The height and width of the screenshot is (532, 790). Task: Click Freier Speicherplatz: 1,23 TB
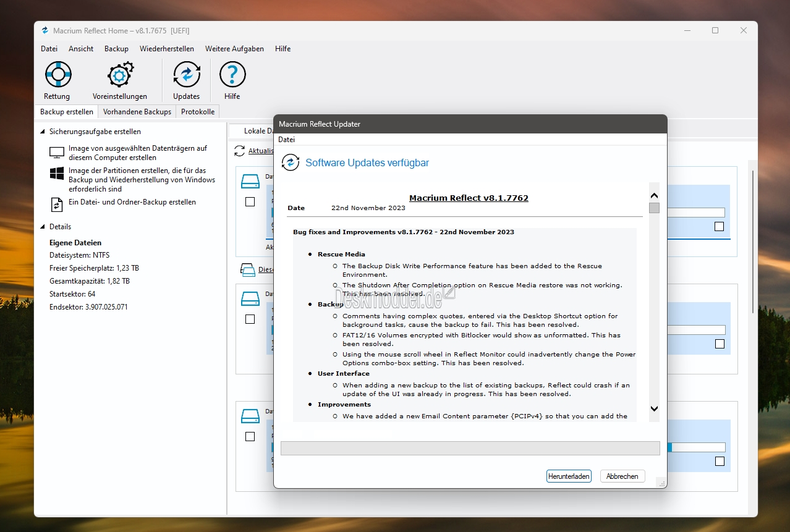tap(94, 268)
